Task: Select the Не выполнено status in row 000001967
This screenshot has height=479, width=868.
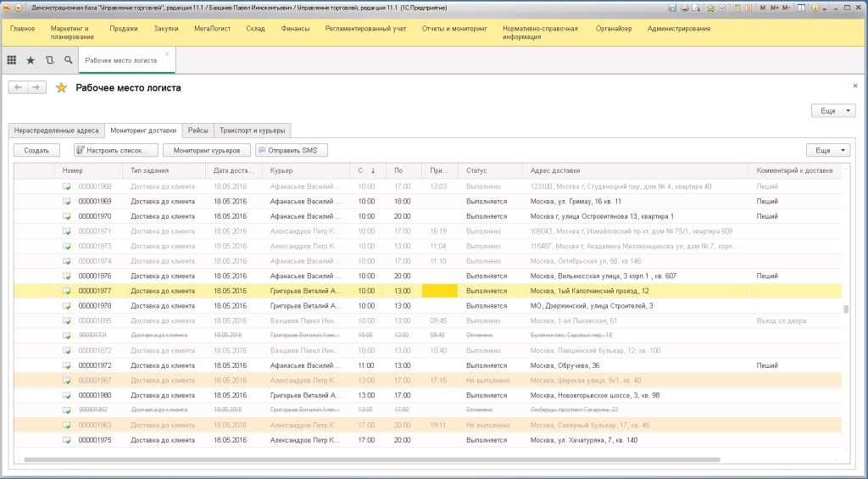Action: click(487, 381)
